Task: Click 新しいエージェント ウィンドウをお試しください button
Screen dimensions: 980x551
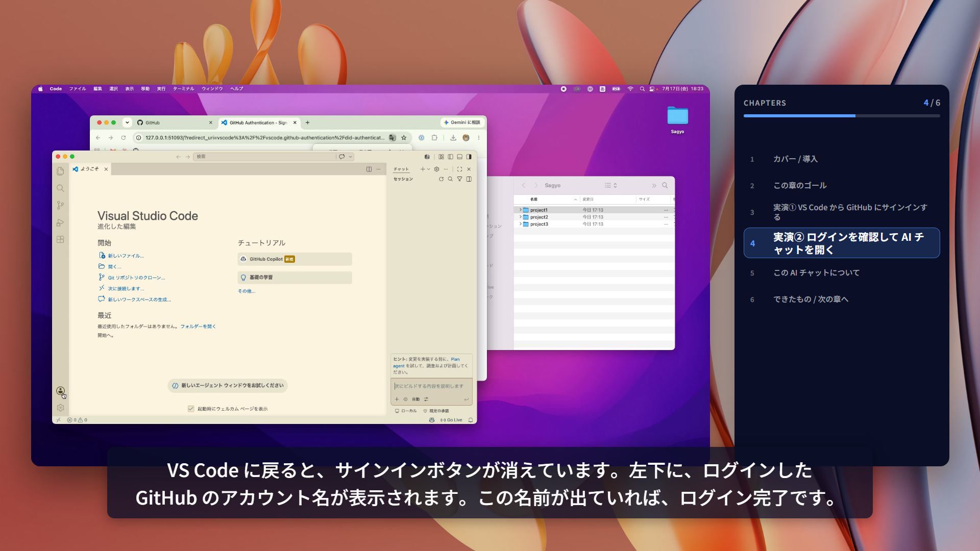Action: pos(228,386)
